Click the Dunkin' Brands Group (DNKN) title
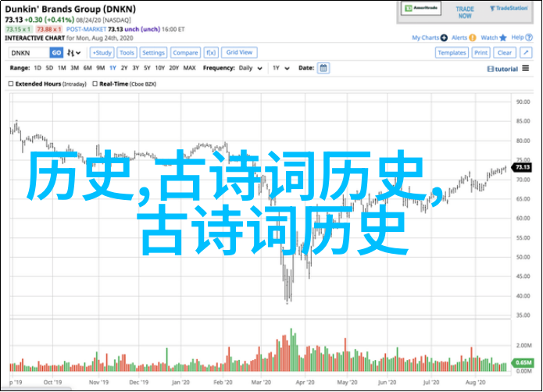The width and height of the screenshot is (543, 392). [x=70, y=9]
